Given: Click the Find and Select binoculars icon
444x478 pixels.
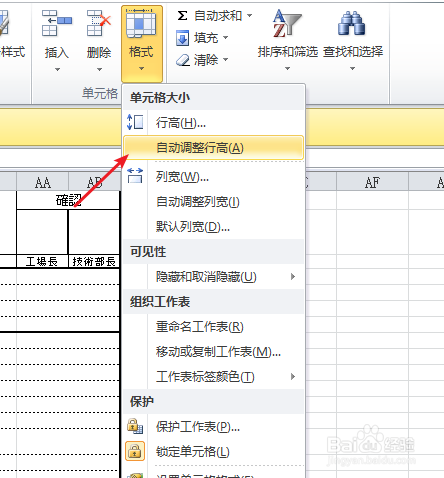Looking at the screenshot, I should (x=352, y=23).
